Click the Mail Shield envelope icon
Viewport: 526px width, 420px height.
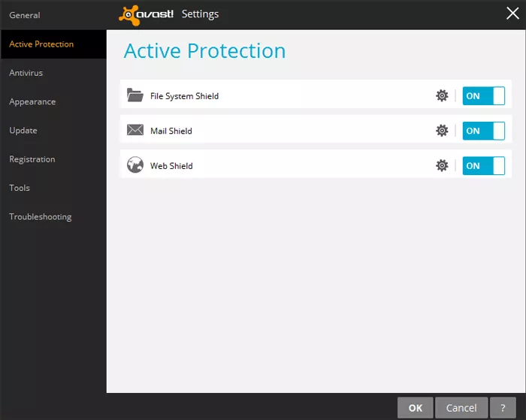pyautogui.click(x=135, y=130)
